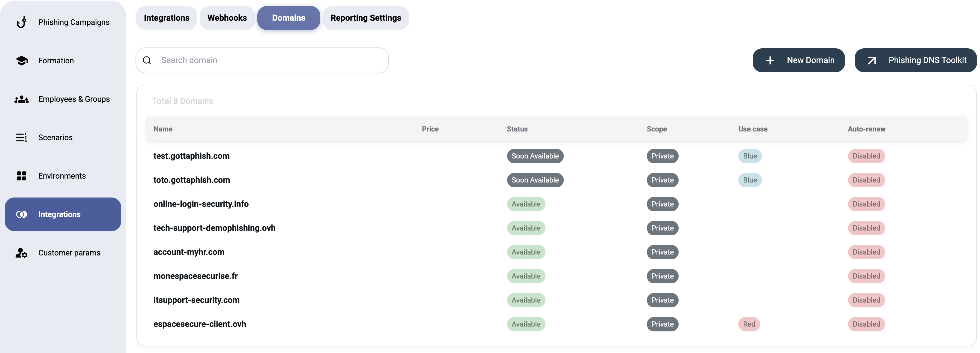Open Environments page
Viewport: 980px width, 353px height.
pyautogui.click(x=63, y=176)
